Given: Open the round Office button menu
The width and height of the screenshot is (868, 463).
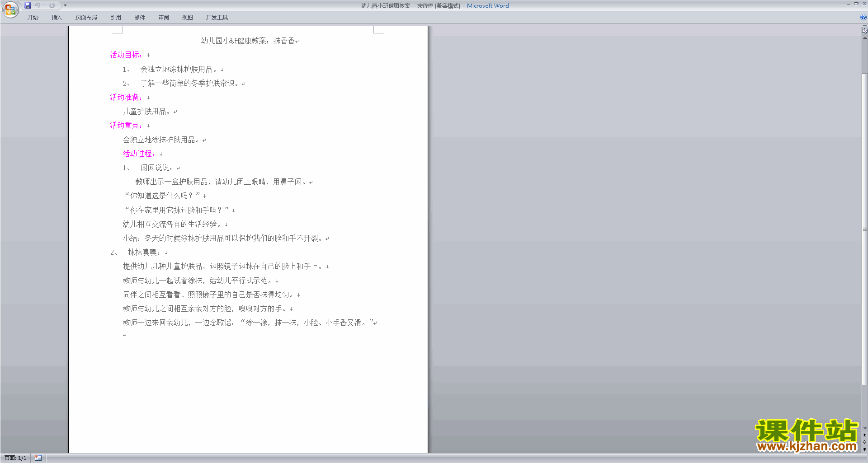Looking at the screenshot, I should point(10,9).
